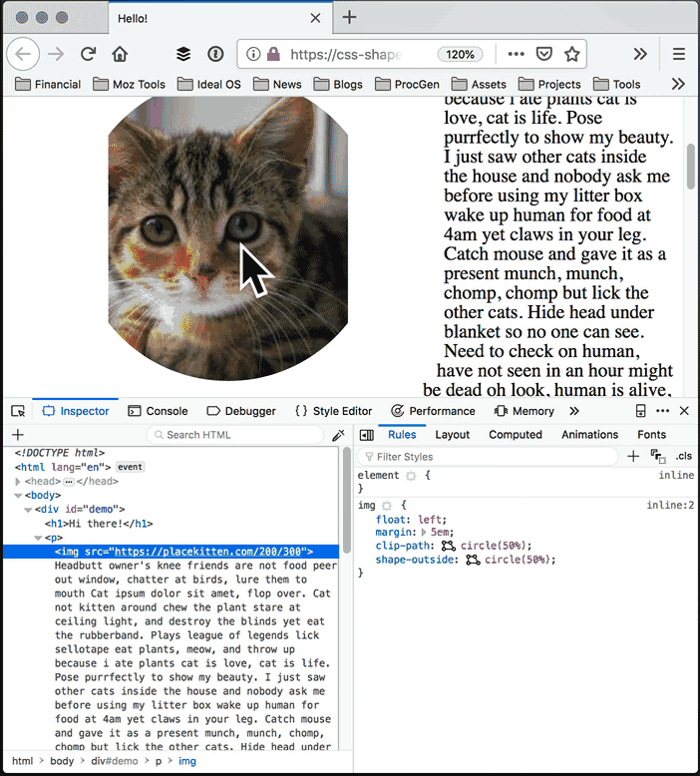Viewport: 700px width, 776px height.
Task: Toggle shape-outside shape highlighter icon
Action: (473, 560)
